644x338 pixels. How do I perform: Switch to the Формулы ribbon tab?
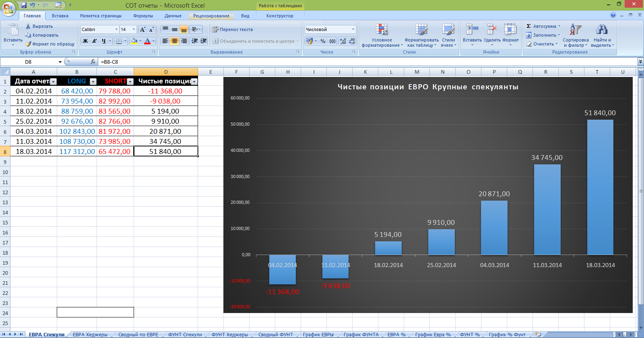(x=143, y=16)
